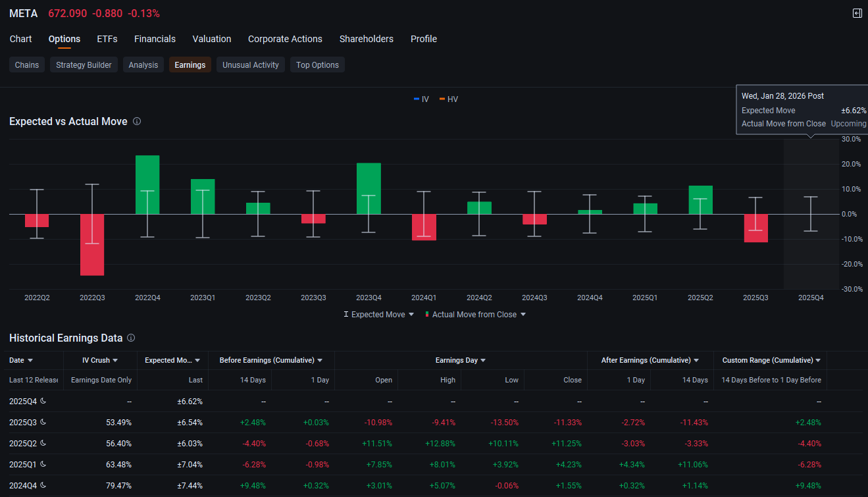Open the Shareholders tab
The image size is (868, 497).
click(x=367, y=39)
